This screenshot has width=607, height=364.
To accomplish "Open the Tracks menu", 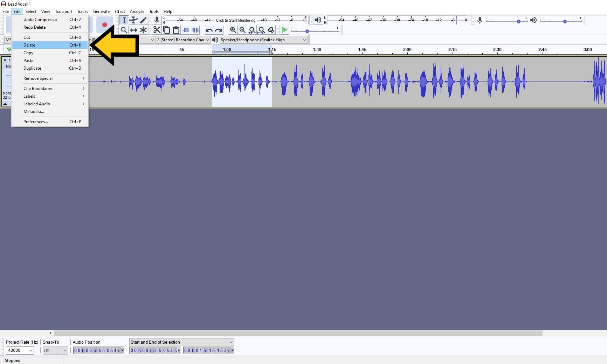I will click(83, 11).
